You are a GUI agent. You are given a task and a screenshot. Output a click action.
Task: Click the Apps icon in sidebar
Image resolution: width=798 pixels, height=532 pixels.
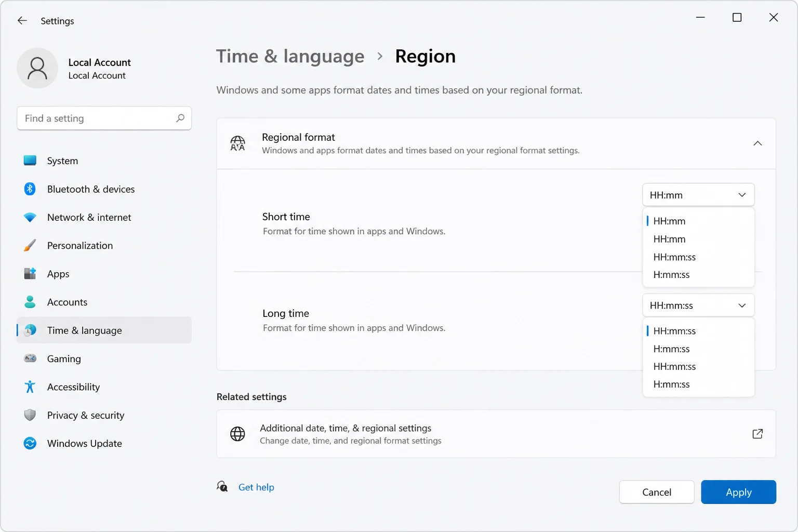point(30,273)
